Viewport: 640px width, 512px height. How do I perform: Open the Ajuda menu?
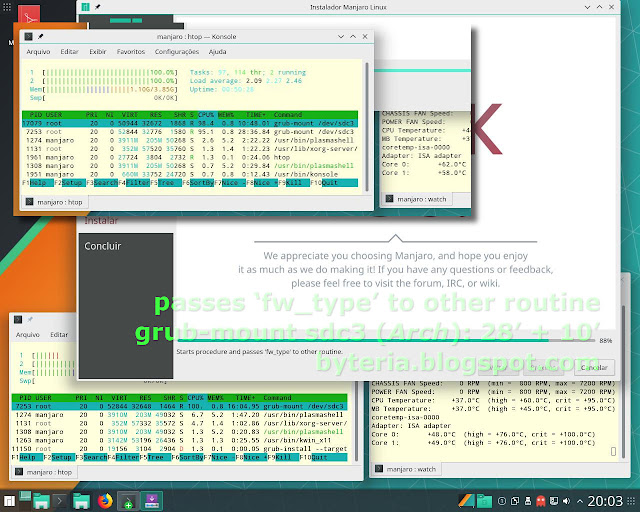(218, 52)
